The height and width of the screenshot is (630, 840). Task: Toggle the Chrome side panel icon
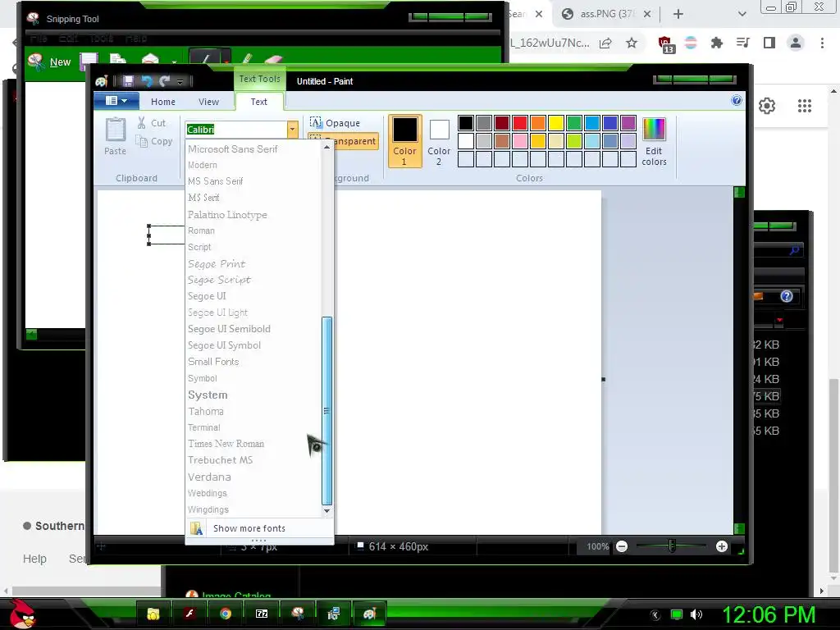point(769,43)
